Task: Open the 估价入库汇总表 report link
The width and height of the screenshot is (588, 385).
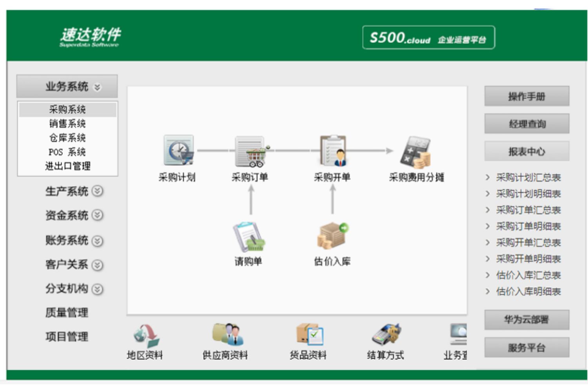Action: tap(528, 275)
